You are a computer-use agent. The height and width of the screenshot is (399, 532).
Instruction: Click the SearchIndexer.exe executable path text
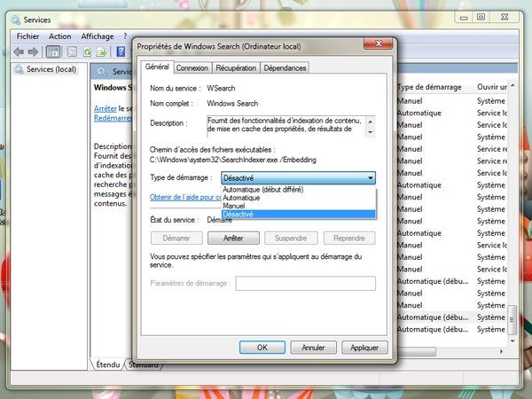pos(232,160)
